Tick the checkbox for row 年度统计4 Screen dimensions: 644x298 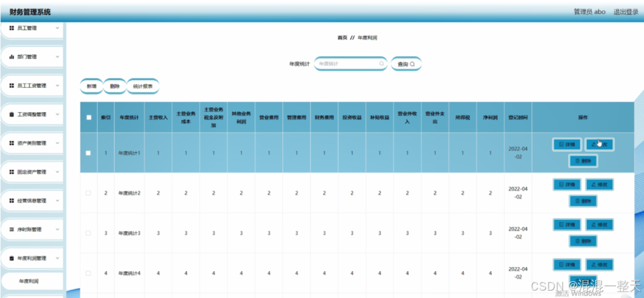(x=88, y=273)
